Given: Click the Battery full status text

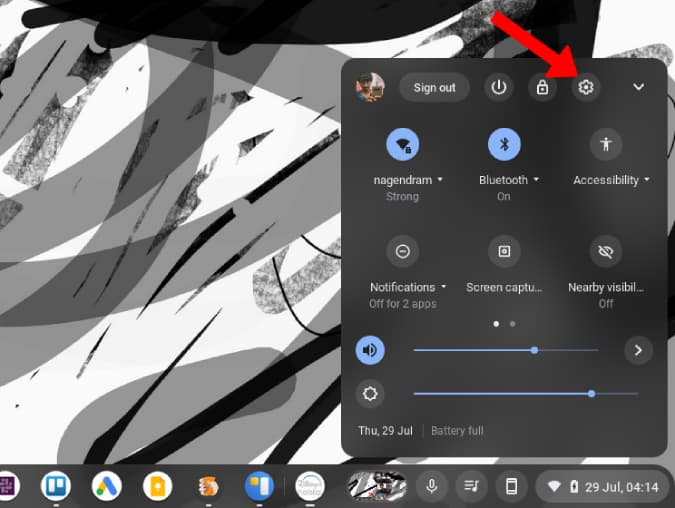Looking at the screenshot, I should [457, 431].
